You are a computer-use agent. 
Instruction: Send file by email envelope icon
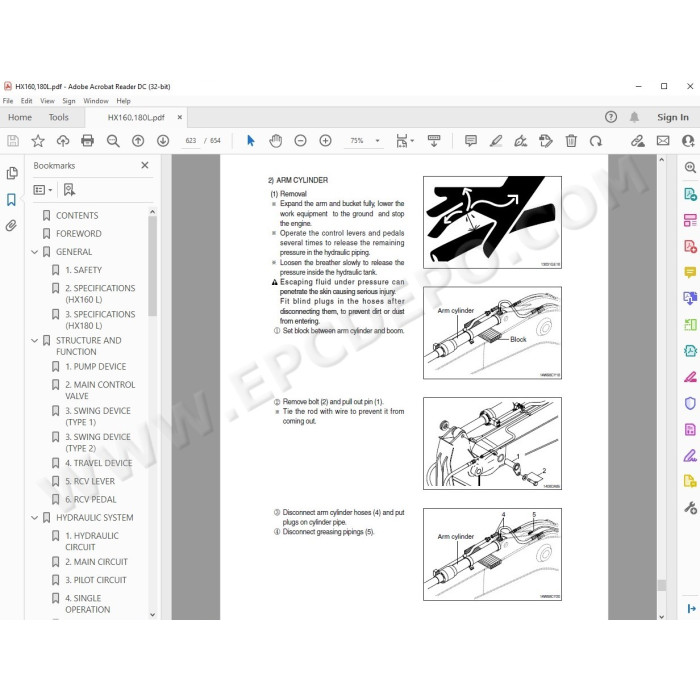(663, 141)
